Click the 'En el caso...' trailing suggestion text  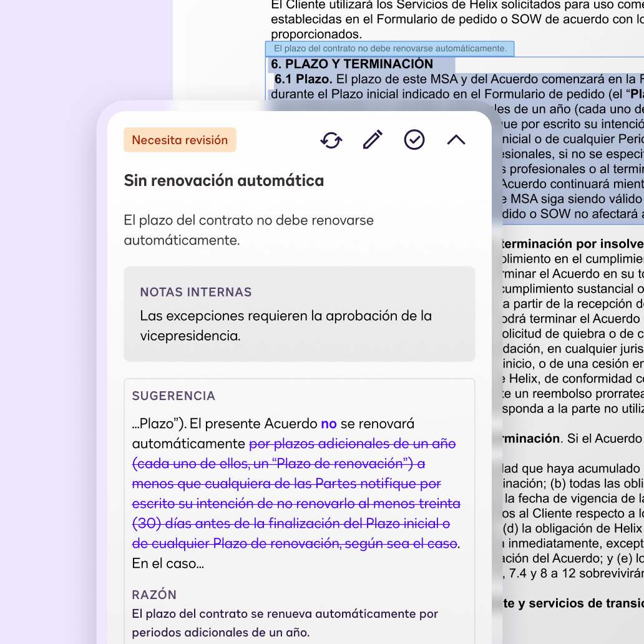(x=168, y=563)
